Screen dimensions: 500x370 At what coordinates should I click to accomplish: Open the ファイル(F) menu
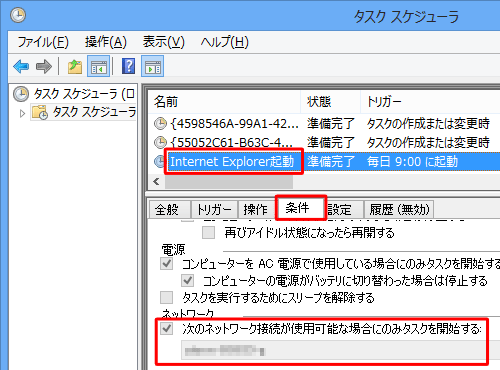pos(43,42)
